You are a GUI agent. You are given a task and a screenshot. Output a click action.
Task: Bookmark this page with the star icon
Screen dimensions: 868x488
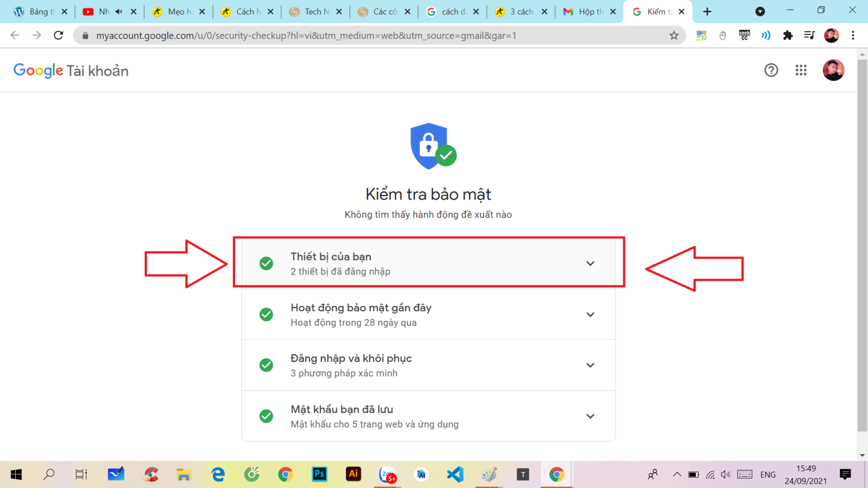click(674, 36)
